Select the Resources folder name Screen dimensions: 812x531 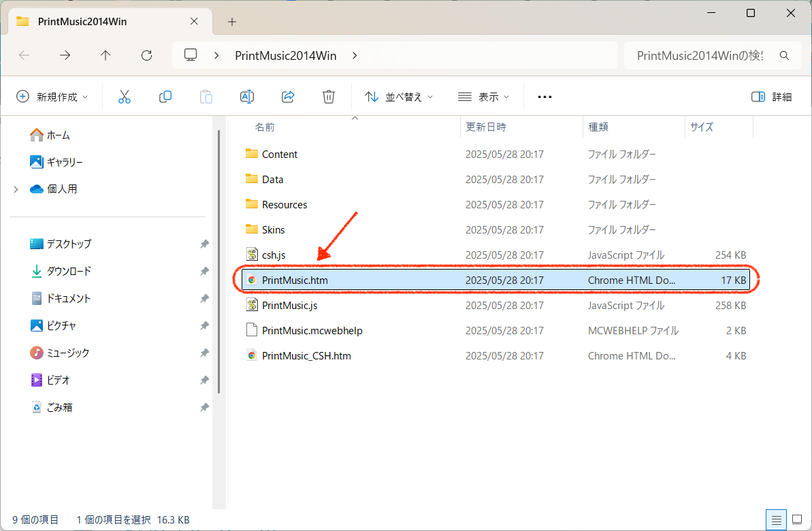(285, 205)
